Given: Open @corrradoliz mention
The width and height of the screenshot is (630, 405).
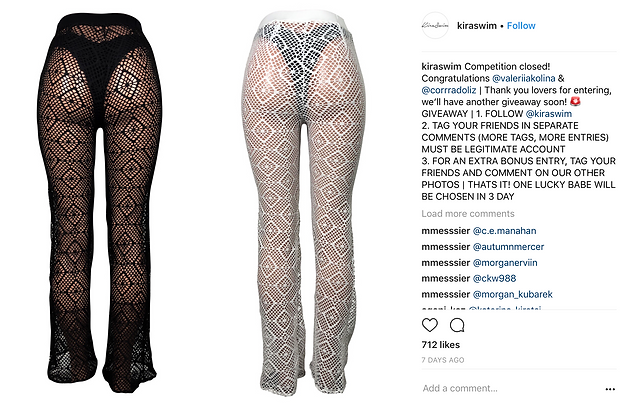Looking at the screenshot, I should [449, 90].
